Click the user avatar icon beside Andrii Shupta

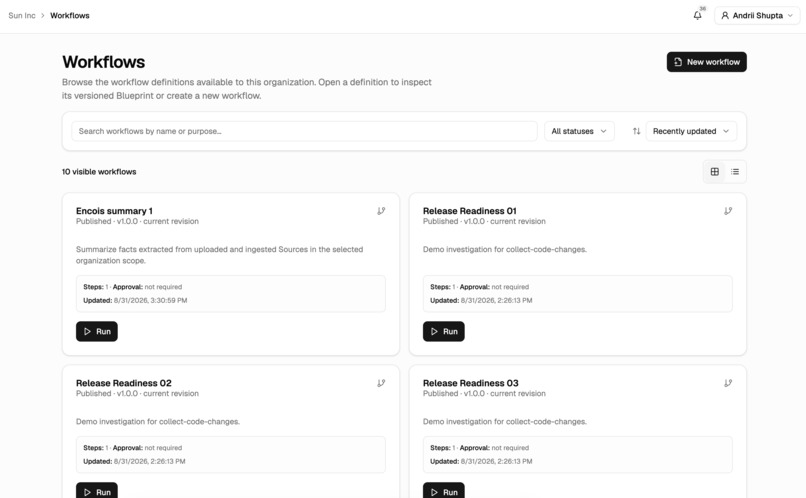(725, 15)
